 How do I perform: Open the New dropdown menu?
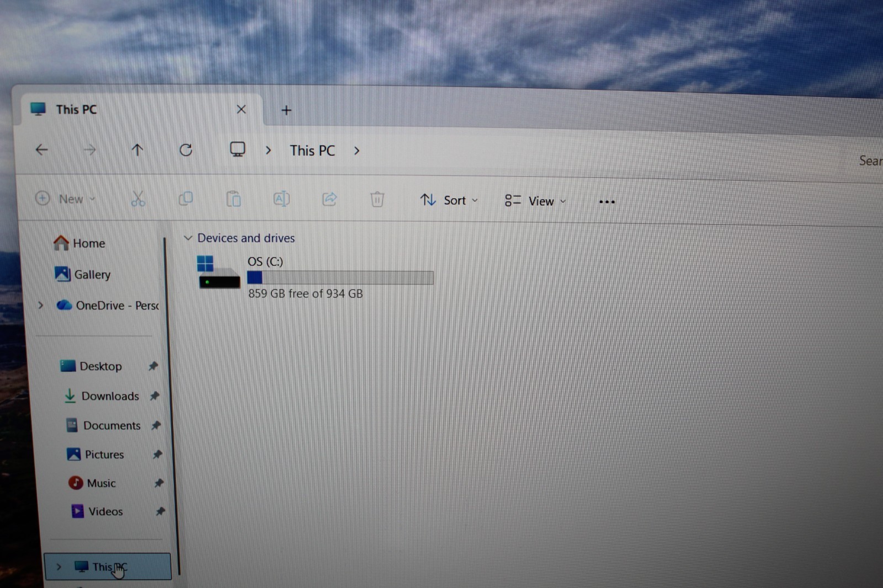[65, 199]
